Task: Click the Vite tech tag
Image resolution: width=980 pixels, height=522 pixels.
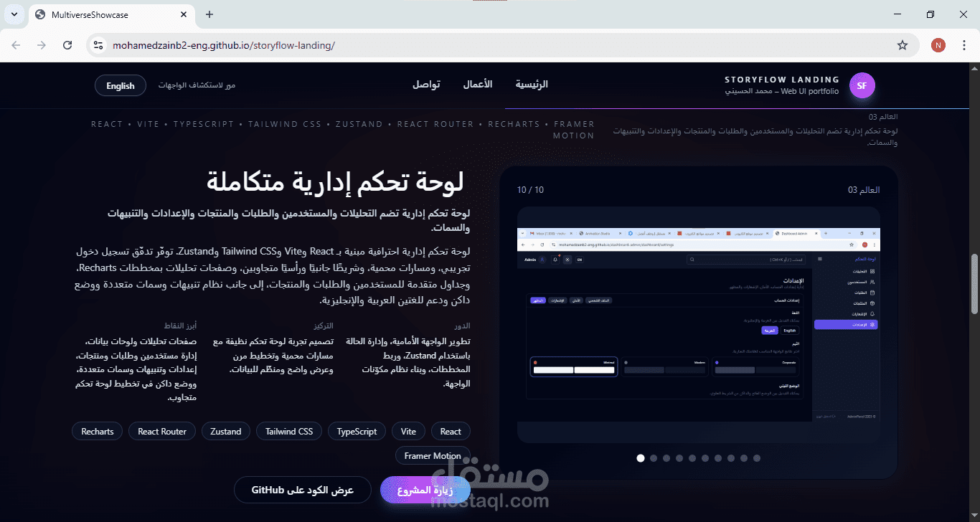Action: pyautogui.click(x=408, y=432)
